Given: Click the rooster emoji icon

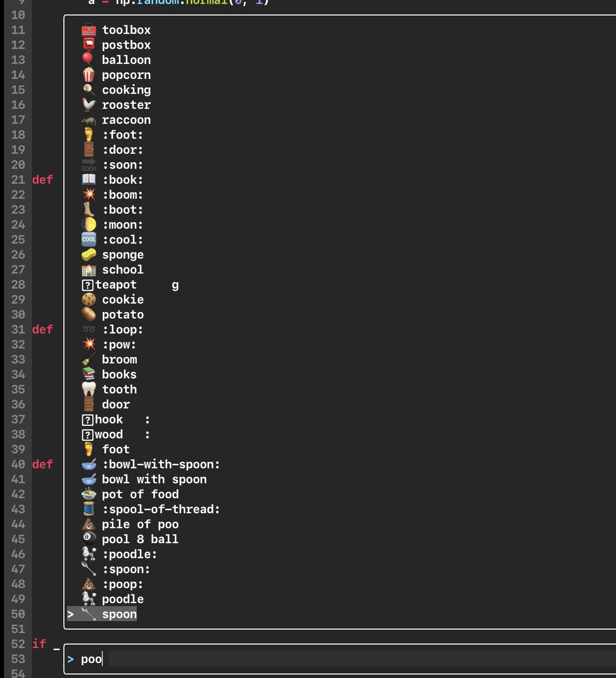Looking at the screenshot, I should (x=89, y=105).
